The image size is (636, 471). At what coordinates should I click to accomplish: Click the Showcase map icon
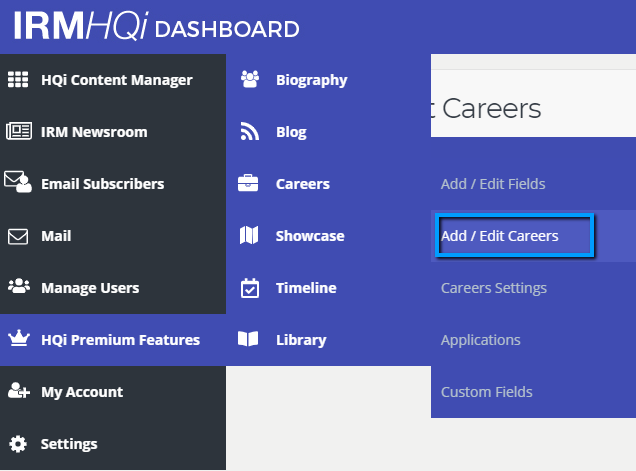point(249,235)
